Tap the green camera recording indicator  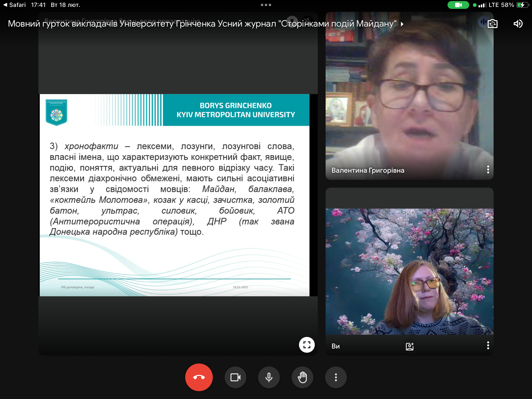tap(458, 5)
